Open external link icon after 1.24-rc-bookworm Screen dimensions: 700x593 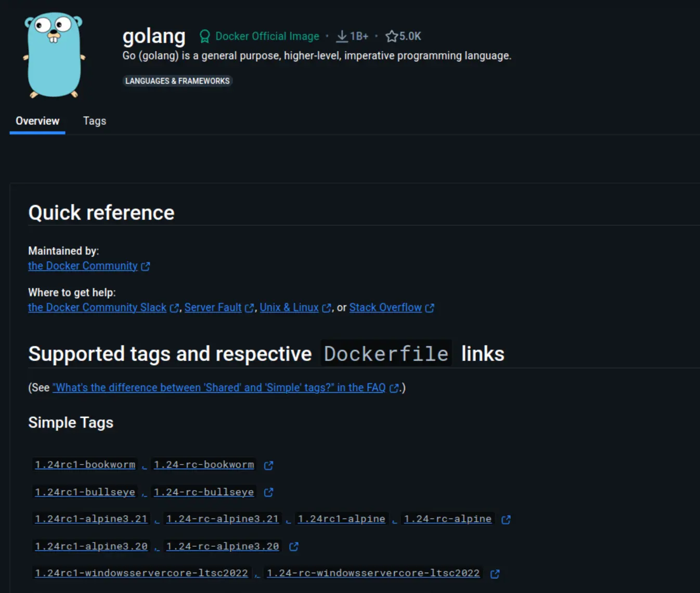pyautogui.click(x=268, y=466)
